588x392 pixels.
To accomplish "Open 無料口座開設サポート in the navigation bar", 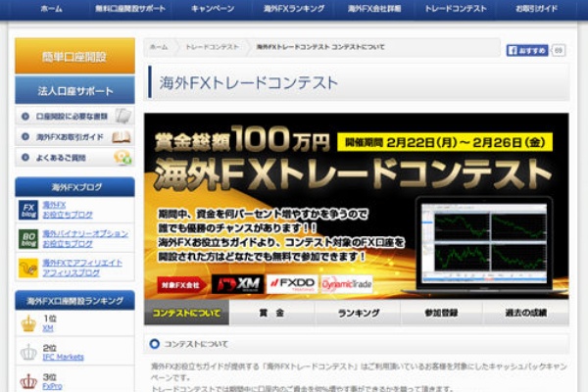I will click(x=129, y=9).
